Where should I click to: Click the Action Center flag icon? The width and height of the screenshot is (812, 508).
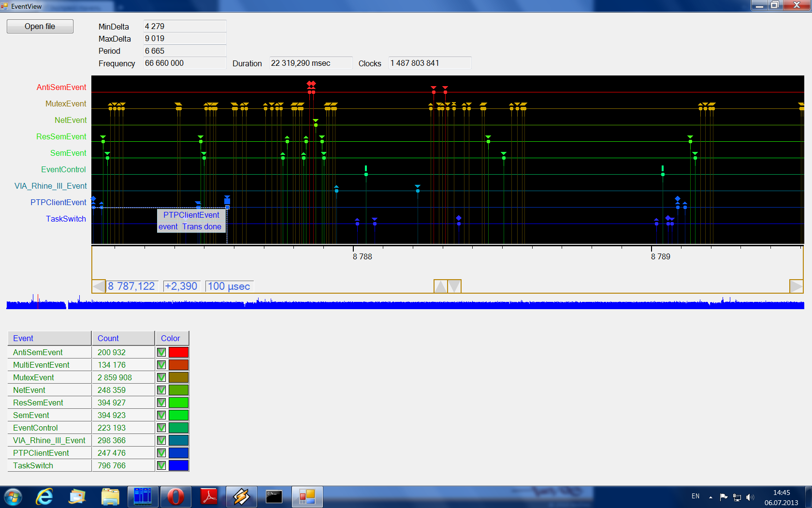724,497
